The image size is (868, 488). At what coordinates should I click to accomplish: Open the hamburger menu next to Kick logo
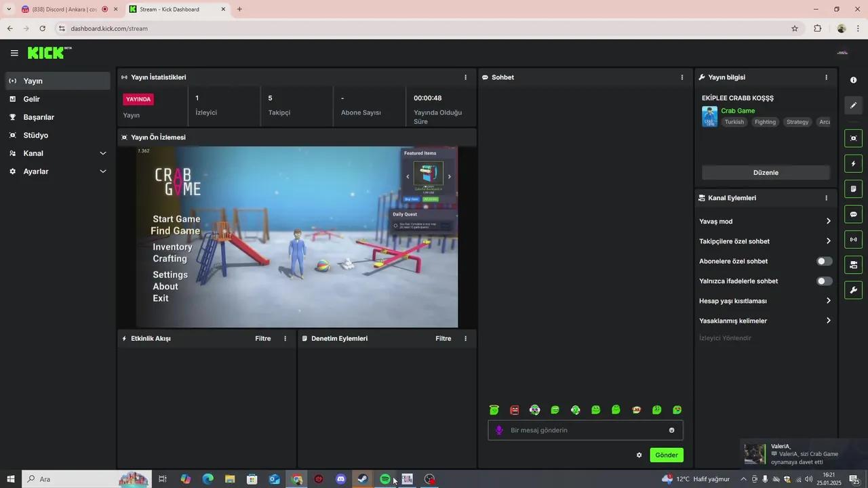(14, 53)
